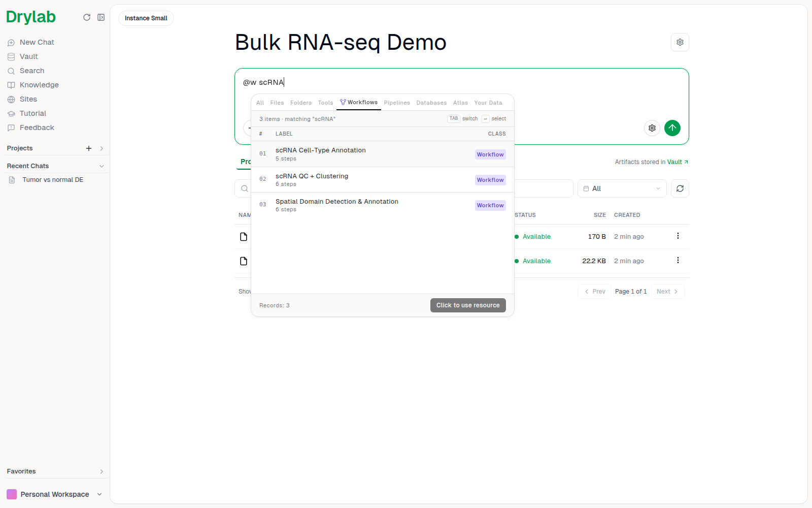The height and width of the screenshot is (508, 812).
Task: Click the refresh icon beside Drylab logo
Action: click(87, 17)
